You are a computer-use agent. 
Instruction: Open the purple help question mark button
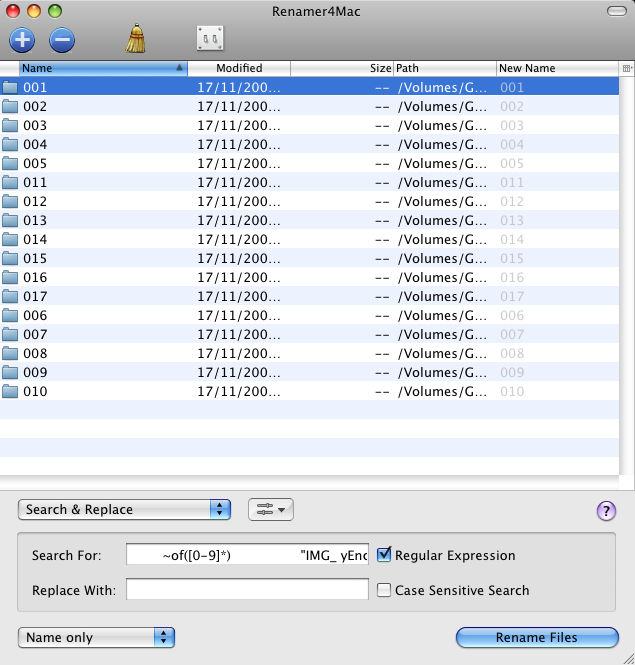(606, 511)
